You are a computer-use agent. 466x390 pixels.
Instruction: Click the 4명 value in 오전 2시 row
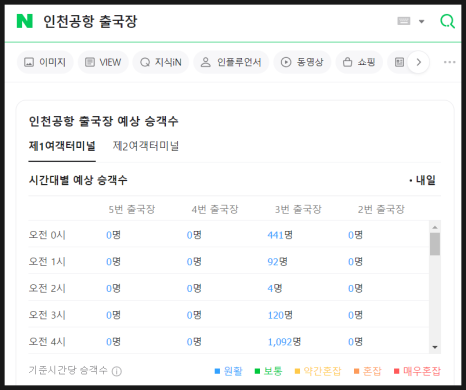pos(275,288)
